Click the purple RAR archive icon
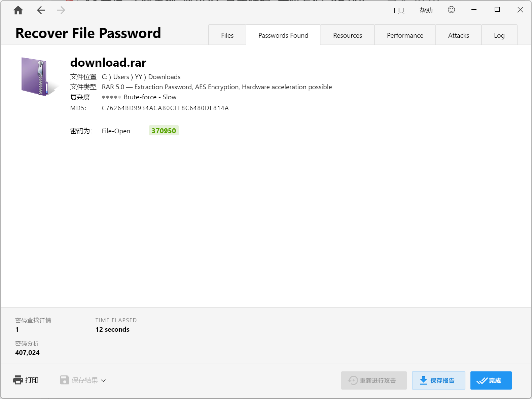This screenshot has width=532, height=399. [x=36, y=76]
